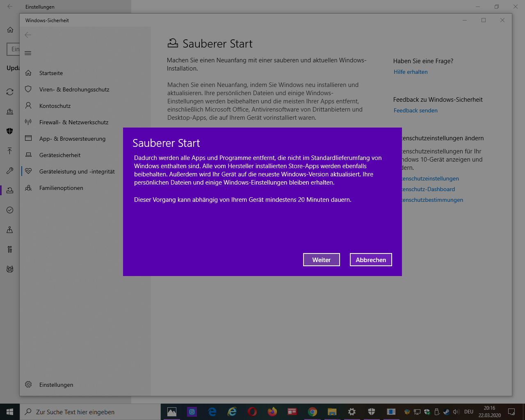525x420 pixels.
Task: Launch Google Chrome from taskbar
Action: [x=313, y=412]
